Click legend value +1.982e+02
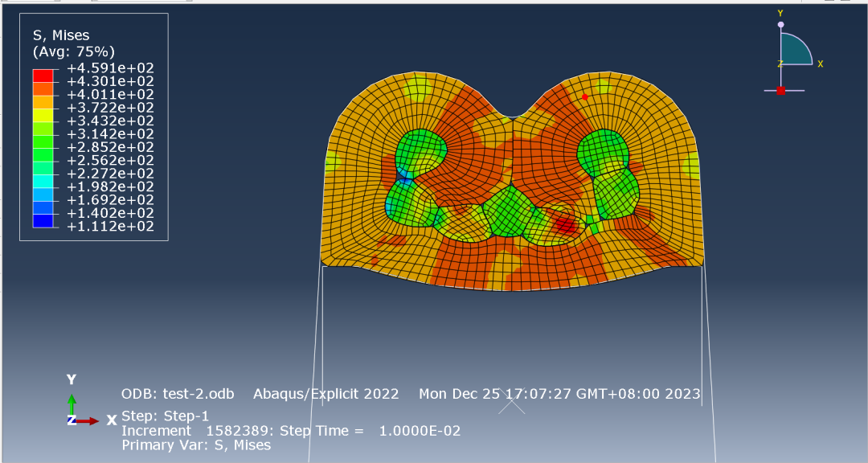Viewport: 868px width, 463px height. click(110, 186)
